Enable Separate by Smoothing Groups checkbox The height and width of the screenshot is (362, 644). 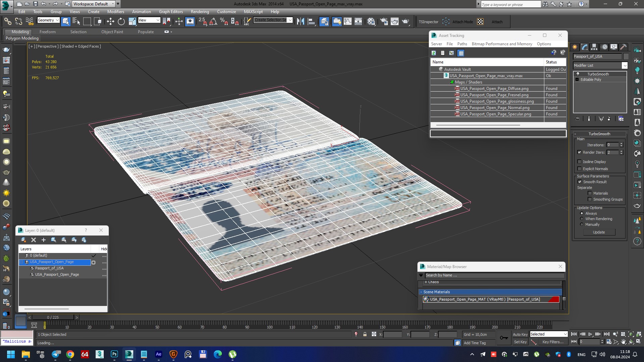(590, 199)
